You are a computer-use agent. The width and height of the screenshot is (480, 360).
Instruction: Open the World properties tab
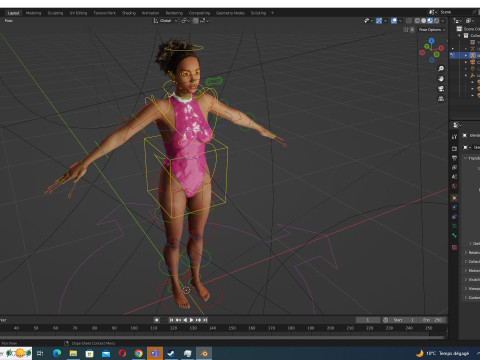[454, 186]
